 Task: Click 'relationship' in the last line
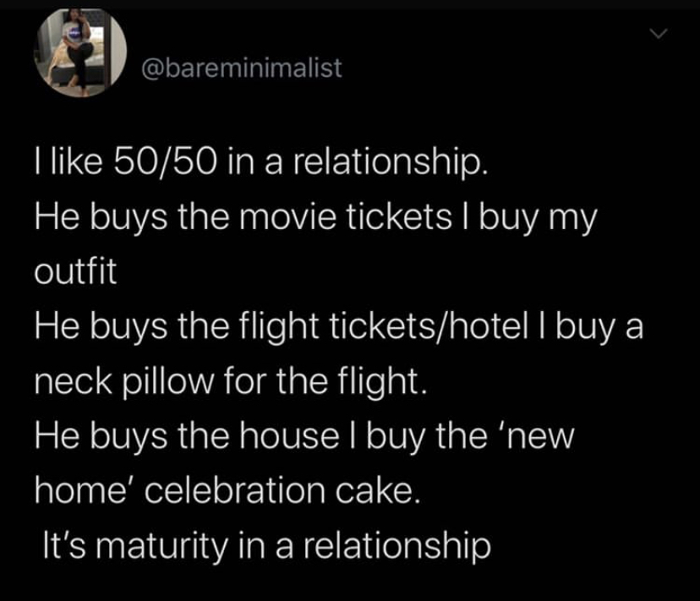click(397, 546)
